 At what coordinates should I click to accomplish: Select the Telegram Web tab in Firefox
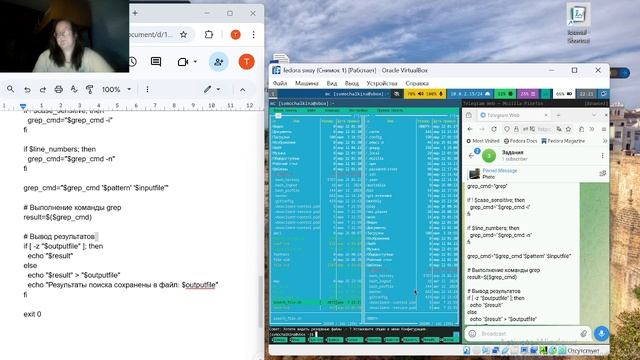click(514, 115)
